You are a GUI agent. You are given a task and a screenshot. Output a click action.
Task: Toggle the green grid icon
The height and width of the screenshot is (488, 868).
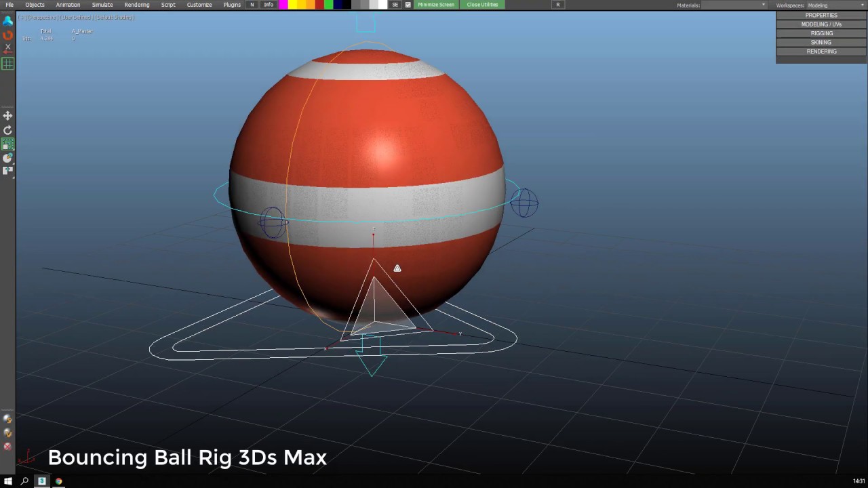click(7, 64)
